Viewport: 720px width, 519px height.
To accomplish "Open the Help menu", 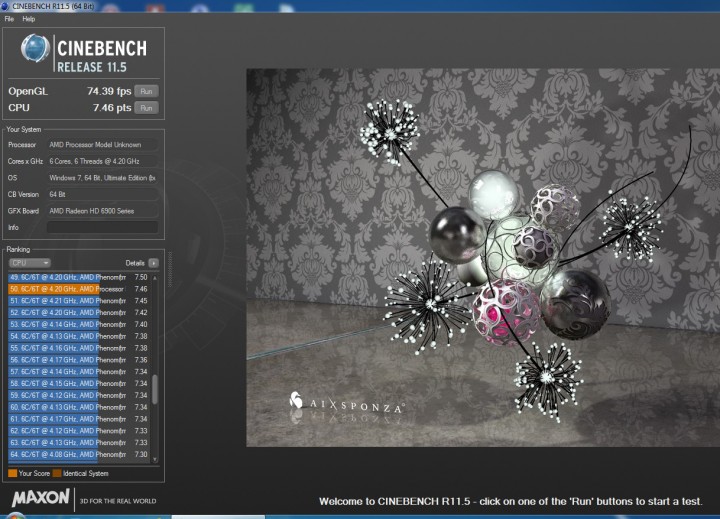I will click(x=28, y=19).
